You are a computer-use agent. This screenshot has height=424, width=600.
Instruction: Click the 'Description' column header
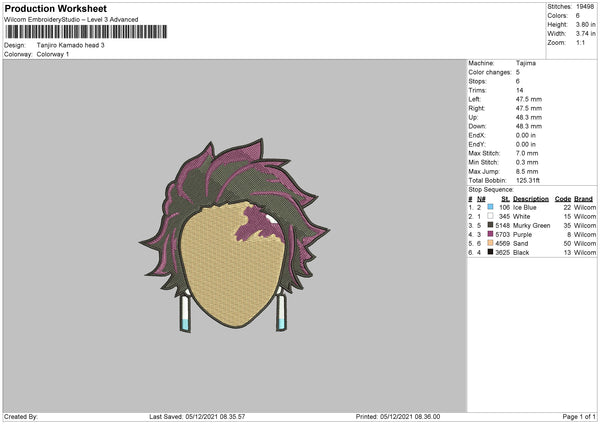(x=531, y=199)
